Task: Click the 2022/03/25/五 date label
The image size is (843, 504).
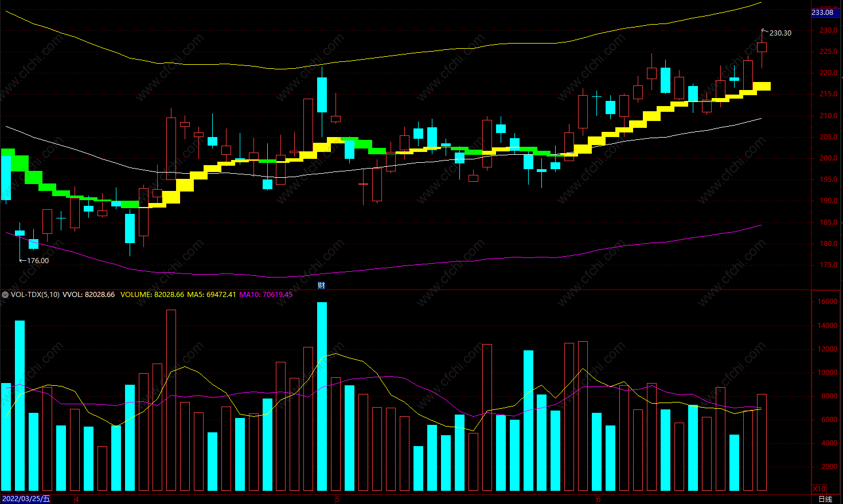Action: 26,499
